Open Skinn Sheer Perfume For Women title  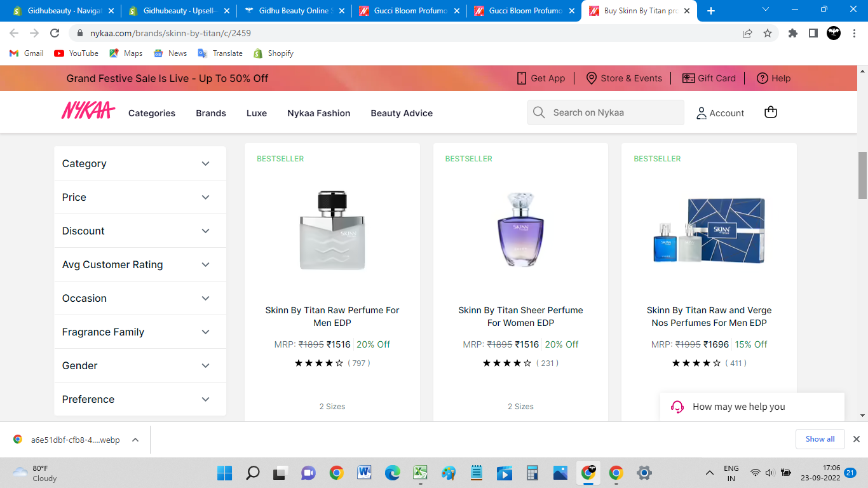tap(520, 316)
